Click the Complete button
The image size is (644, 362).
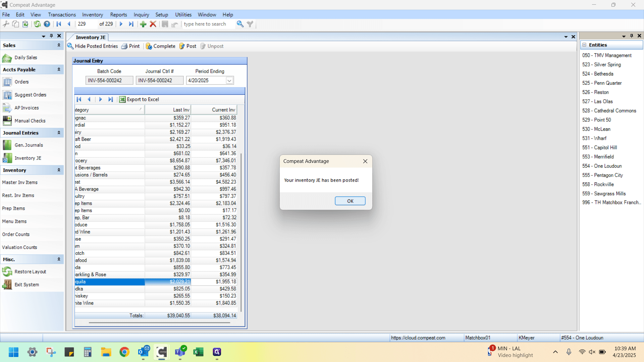coord(161,46)
